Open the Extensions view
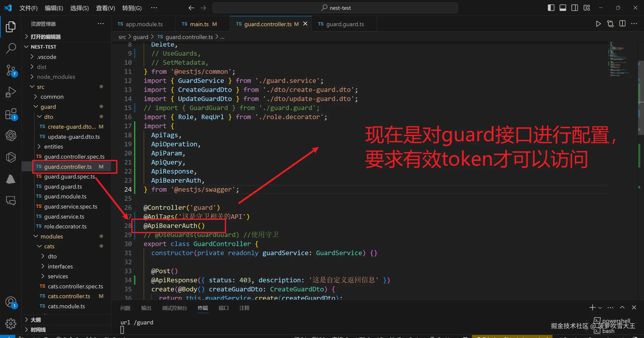Screen dimensions: 644x338 [11, 114]
